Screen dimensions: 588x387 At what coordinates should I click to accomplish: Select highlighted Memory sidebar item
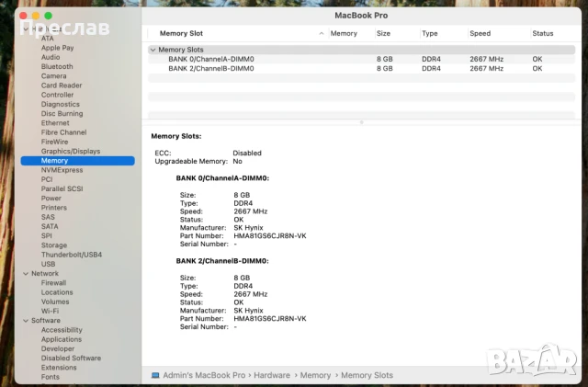point(77,161)
